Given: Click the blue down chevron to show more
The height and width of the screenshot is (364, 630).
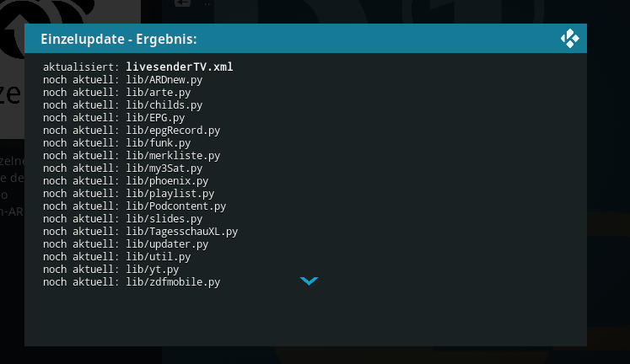Looking at the screenshot, I should (x=309, y=281).
